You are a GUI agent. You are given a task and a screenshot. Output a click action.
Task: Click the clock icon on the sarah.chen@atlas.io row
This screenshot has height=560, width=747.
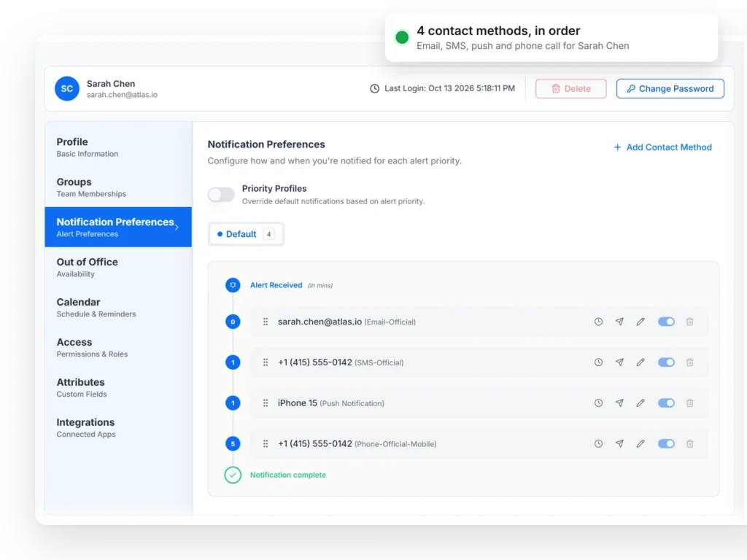coord(598,322)
